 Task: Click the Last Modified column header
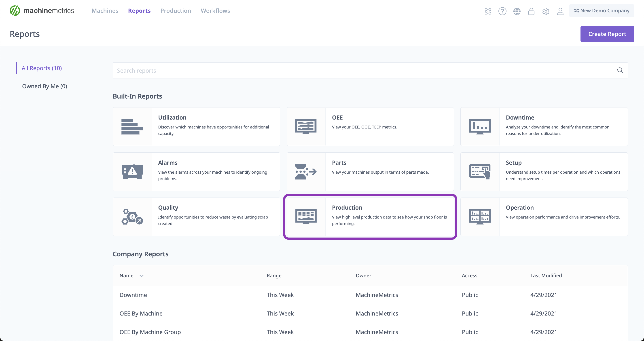click(546, 276)
